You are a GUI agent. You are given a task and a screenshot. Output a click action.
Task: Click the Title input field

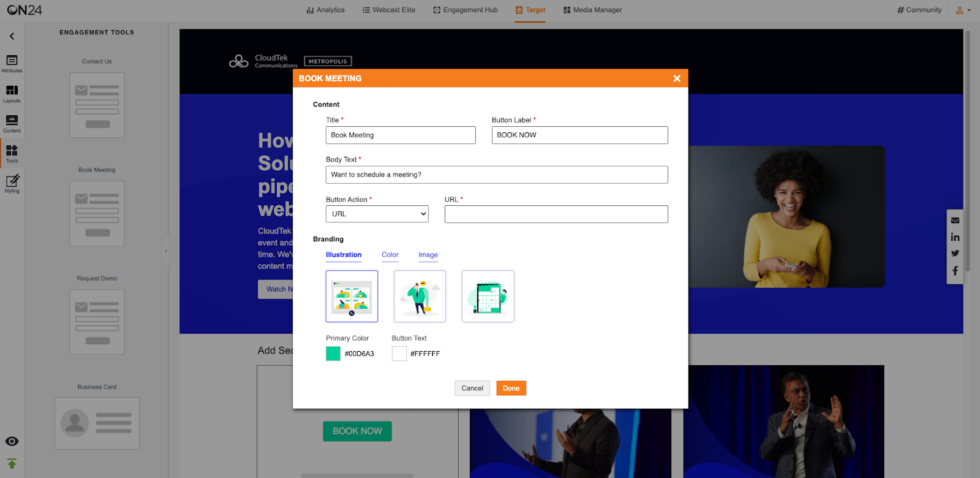coord(401,135)
